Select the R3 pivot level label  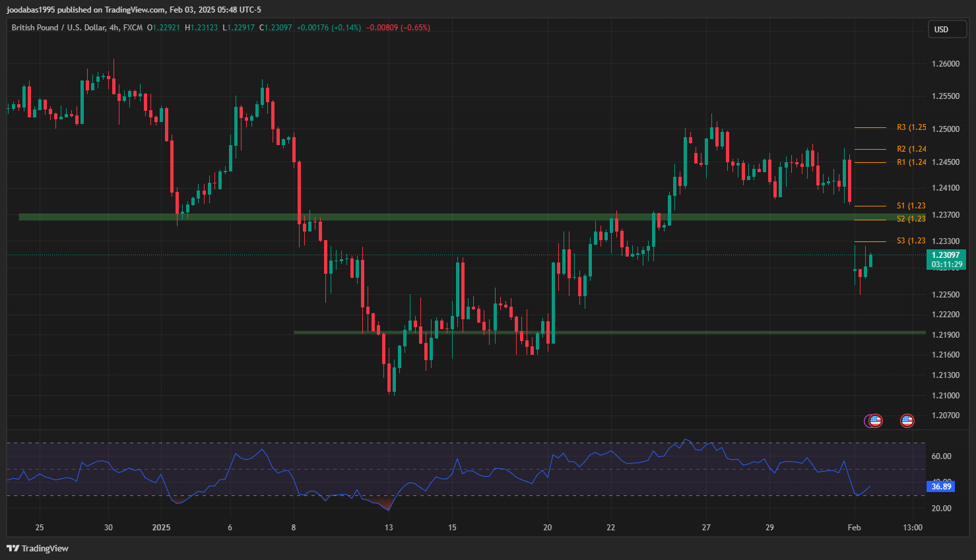click(911, 127)
